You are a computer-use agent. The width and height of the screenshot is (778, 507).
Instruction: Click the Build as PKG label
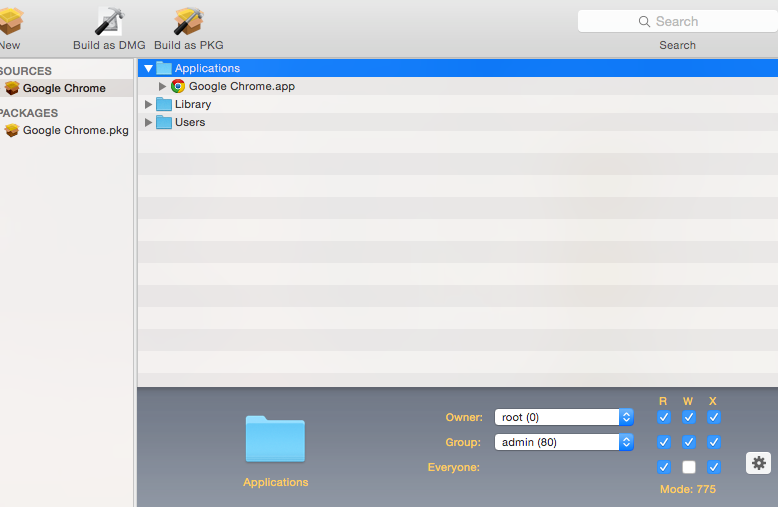pos(189,45)
